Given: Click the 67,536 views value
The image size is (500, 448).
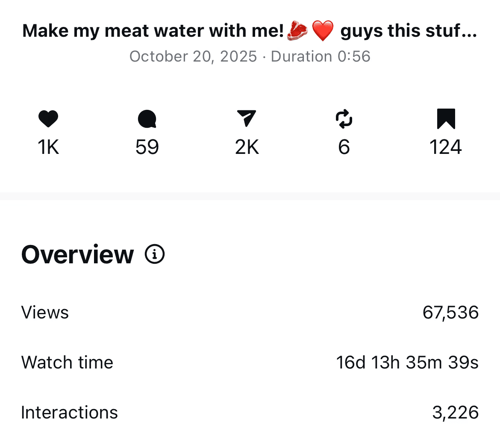Looking at the screenshot, I should pos(450,312).
